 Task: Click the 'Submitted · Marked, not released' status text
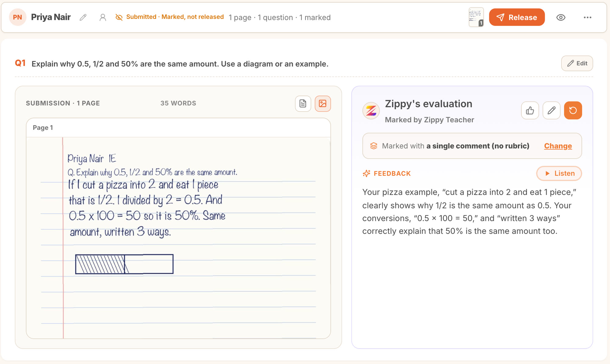tap(175, 17)
